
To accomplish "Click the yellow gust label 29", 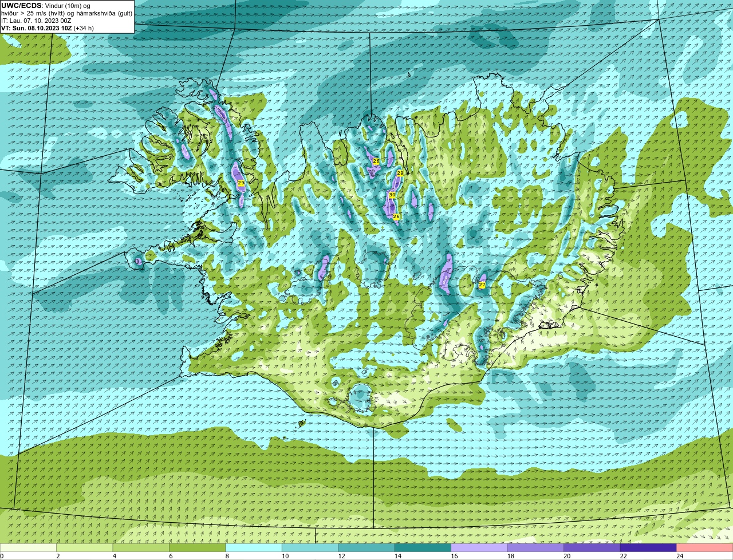I will [241, 183].
